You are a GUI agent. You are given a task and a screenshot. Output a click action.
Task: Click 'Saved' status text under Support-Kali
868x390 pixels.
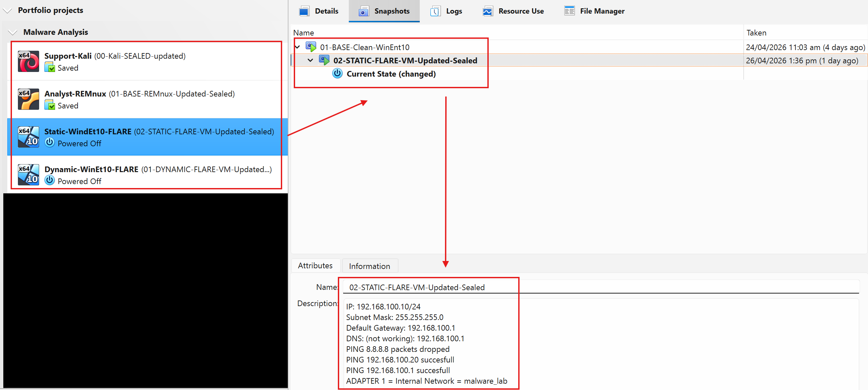coord(68,68)
